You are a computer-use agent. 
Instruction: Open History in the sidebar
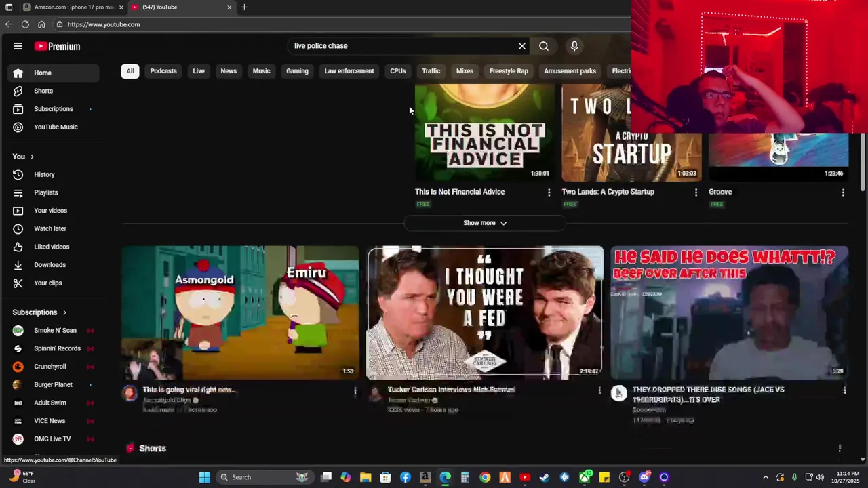click(54, 174)
